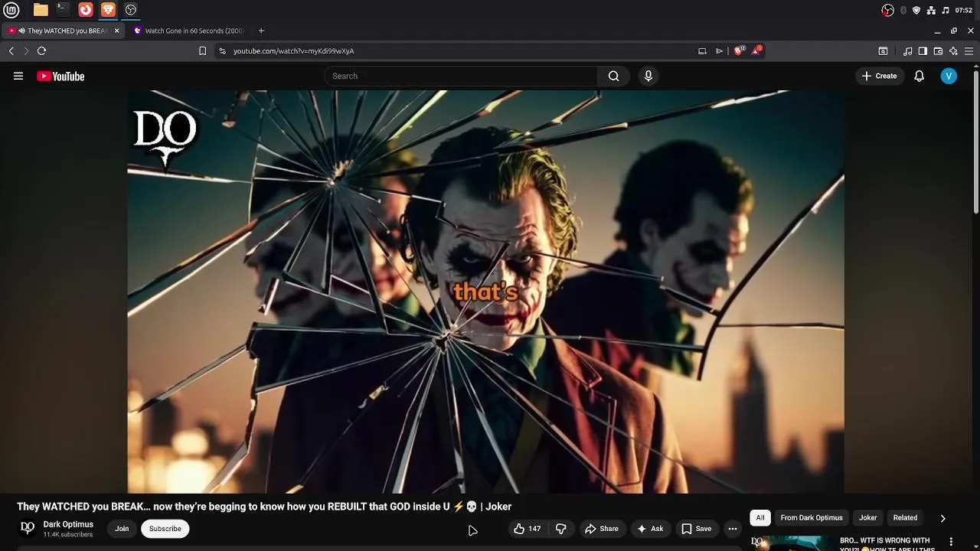Click the Ask button
980x551 pixels.
pyautogui.click(x=650, y=529)
